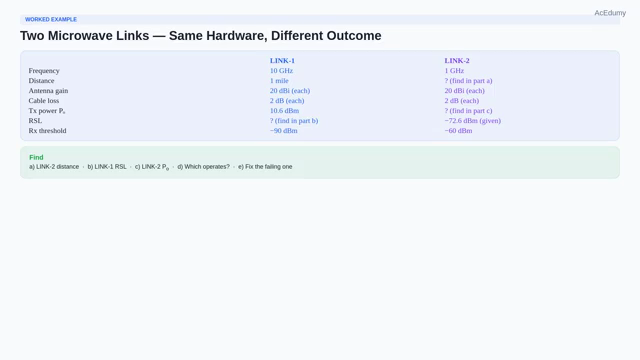Viewport: 640px width, 360px height.
Task: Click 'b) LINK-1 RSL' item
Action: click(107, 167)
